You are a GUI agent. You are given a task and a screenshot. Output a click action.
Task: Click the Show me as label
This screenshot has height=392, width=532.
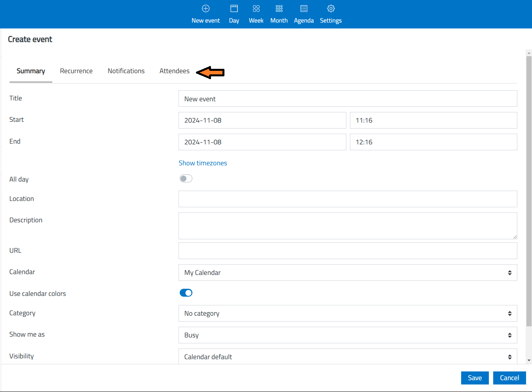pos(27,334)
